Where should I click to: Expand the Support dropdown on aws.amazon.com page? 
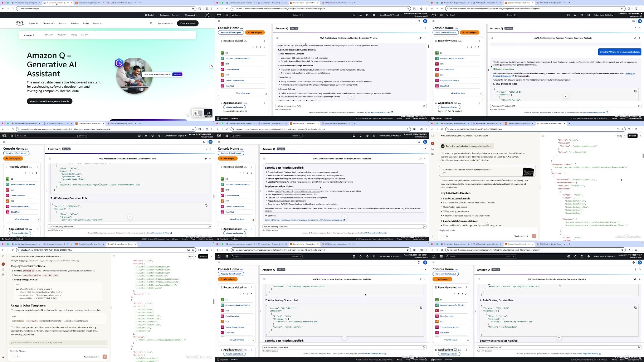pyautogui.click(x=176, y=15)
